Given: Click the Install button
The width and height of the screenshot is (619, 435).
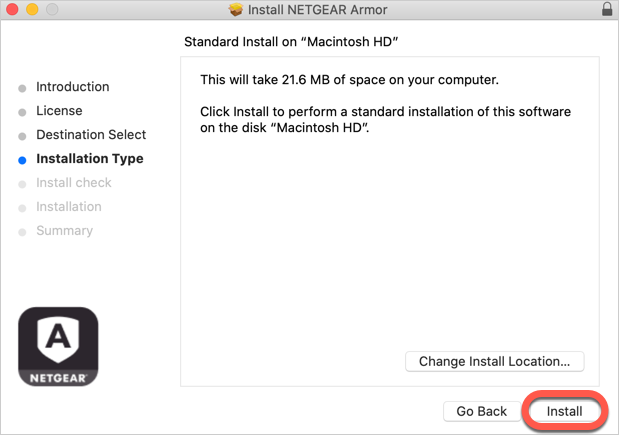Looking at the screenshot, I should pos(564,411).
